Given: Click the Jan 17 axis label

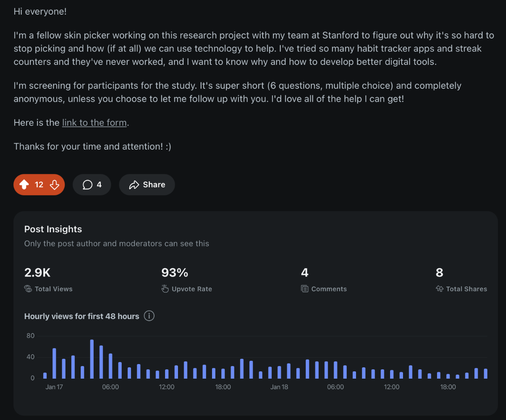Looking at the screenshot, I should 54,387.
